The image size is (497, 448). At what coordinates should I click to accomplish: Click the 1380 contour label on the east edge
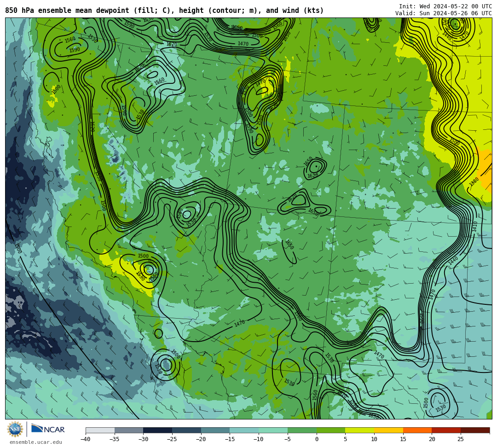[474, 182]
